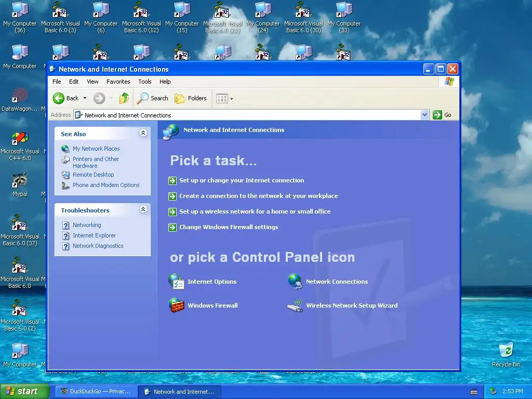Open the Edit menu
This screenshot has width=532, height=399.
coord(74,82)
